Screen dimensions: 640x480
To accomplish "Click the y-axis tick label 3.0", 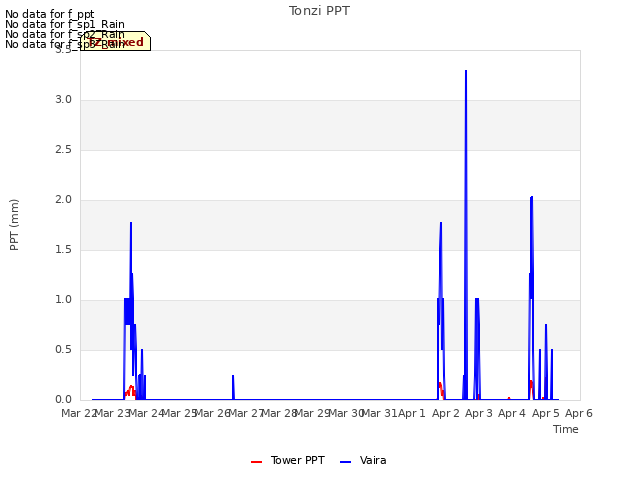I will pyautogui.click(x=64, y=100).
